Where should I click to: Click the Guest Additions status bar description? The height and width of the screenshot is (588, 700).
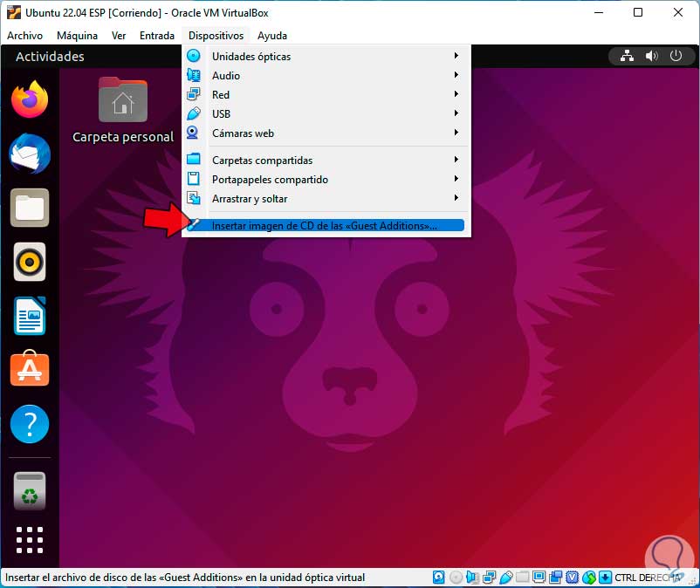[185, 578]
